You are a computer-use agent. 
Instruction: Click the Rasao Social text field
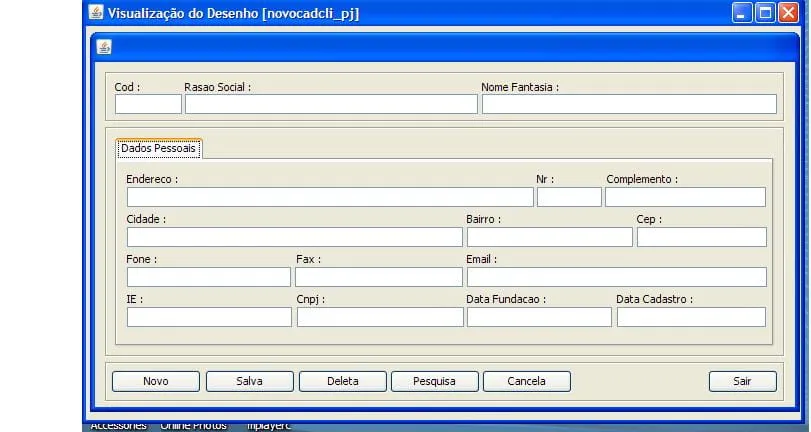click(331, 104)
